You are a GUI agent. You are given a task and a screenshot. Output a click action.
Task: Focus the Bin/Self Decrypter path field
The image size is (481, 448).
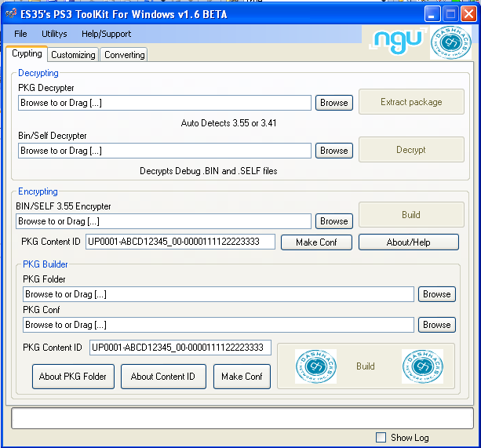(165, 151)
